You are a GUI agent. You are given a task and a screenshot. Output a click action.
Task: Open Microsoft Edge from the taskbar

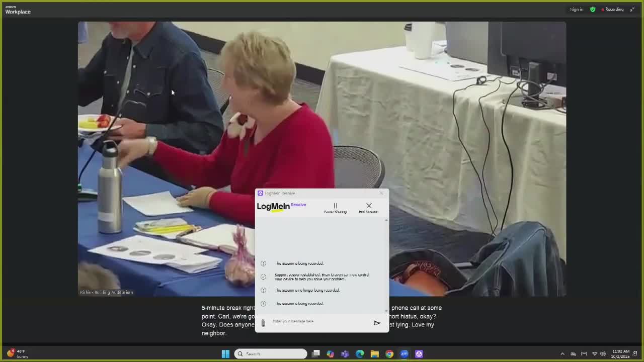point(360,354)
